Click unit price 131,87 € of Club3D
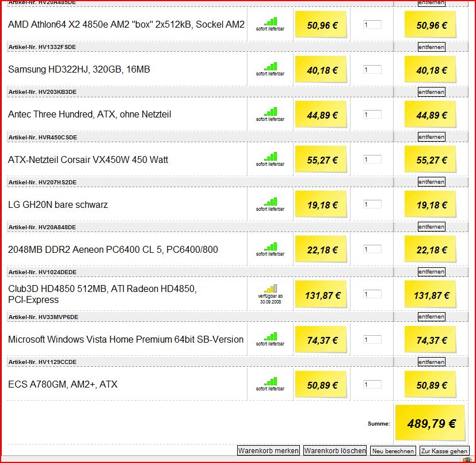Screen dimensions: 476x463 tap(321, 295)
